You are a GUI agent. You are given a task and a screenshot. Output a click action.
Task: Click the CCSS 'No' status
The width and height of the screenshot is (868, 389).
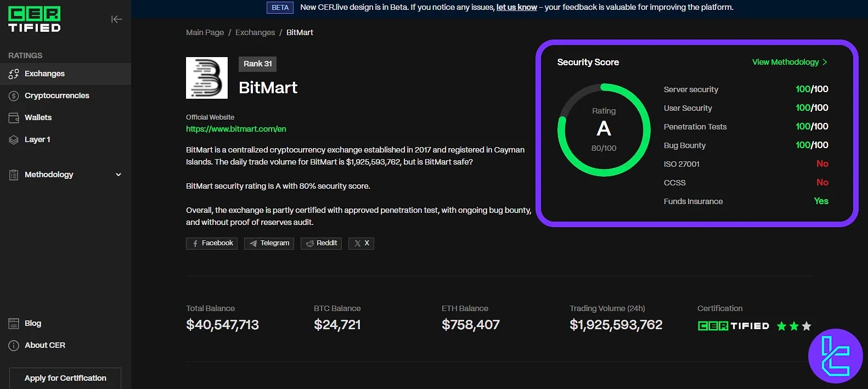click(x=822, y=183)
